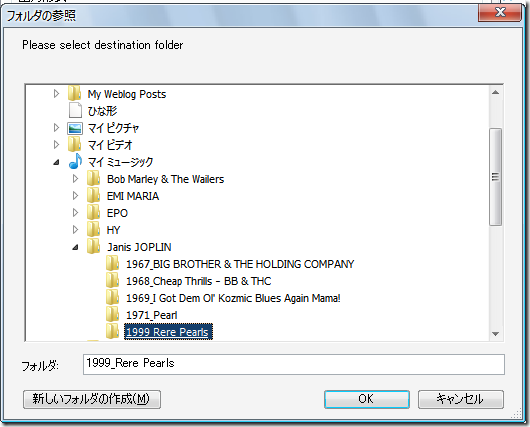Click the OK button

tap(367, 399)
